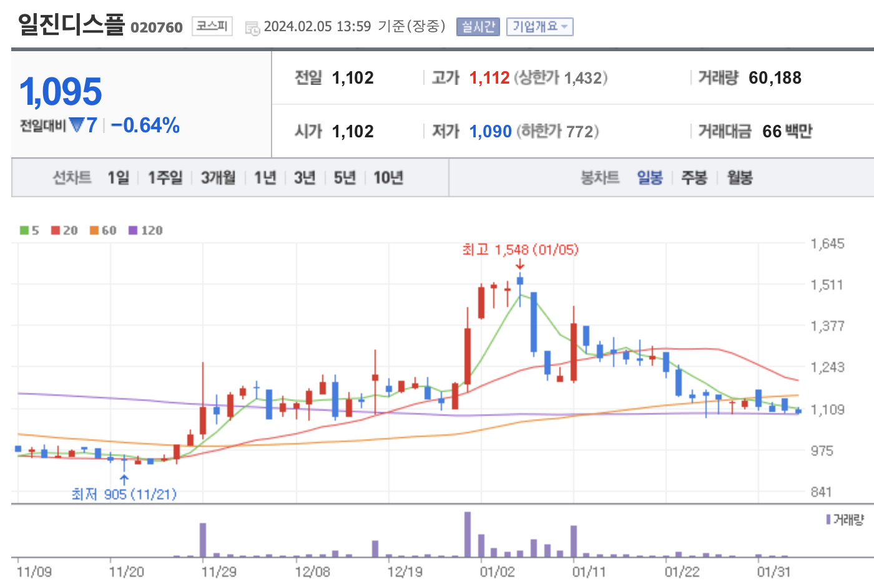Click the 거래량 volume legend icon
The height and width of the screenshot is (588, 874).
(828, 519)
